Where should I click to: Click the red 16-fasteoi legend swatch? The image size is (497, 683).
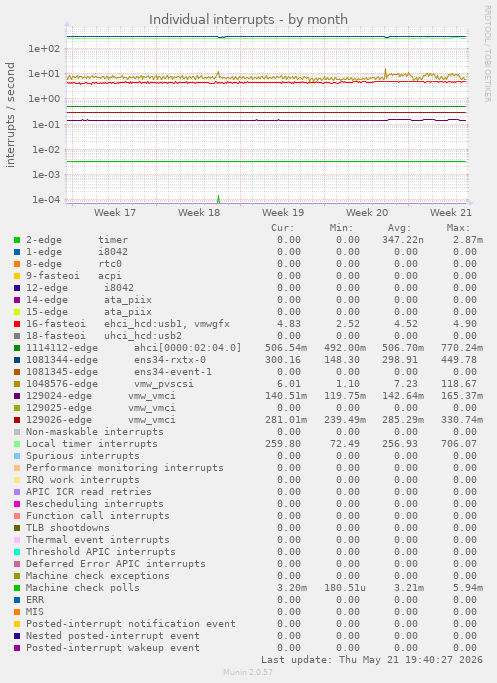pyautogui.click(x=17, y=324)
